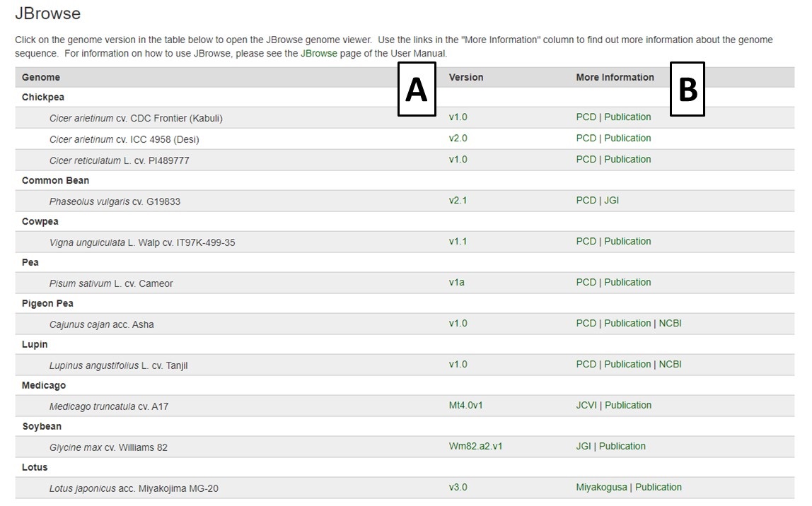Click NCBI link in Cajunus cajan row
812x506 pixels.
click(x=670, y=323)
